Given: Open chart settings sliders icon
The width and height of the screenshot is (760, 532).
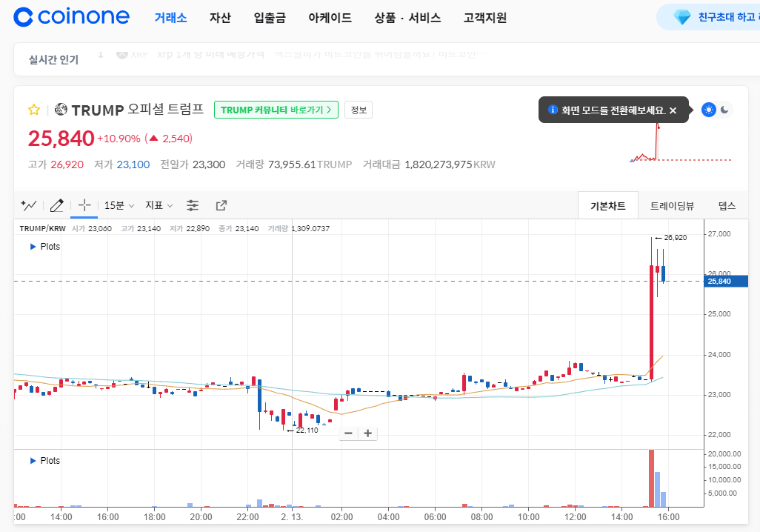Looking at the screenshot, I should [x=193, y=206].
